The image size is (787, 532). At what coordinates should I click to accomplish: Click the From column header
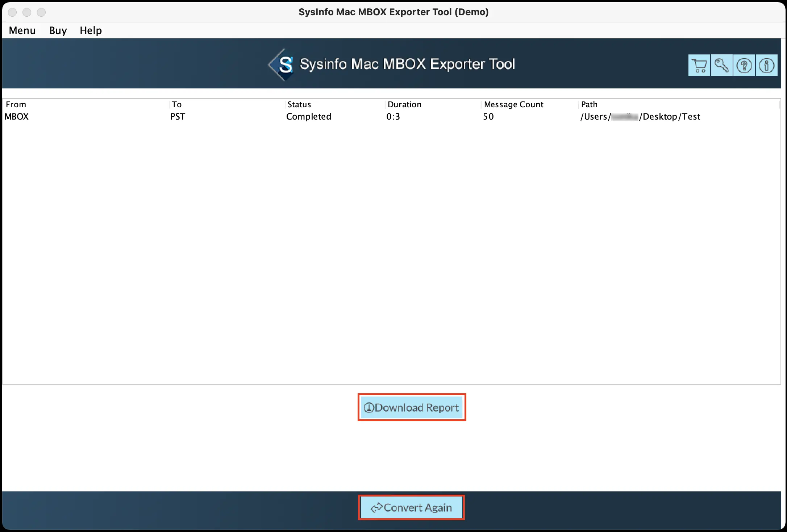pos(16,104)
